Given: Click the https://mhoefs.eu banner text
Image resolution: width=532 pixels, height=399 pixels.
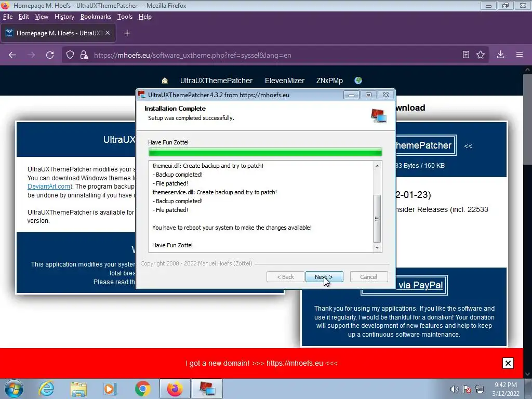Looking at the screenshot, I should click(x=295, y=363).
